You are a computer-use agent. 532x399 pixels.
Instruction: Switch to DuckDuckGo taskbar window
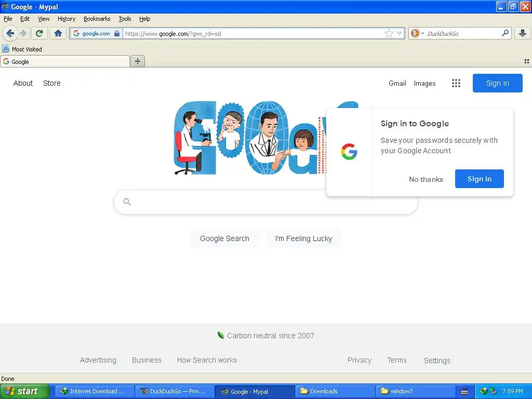pos(175,391)
